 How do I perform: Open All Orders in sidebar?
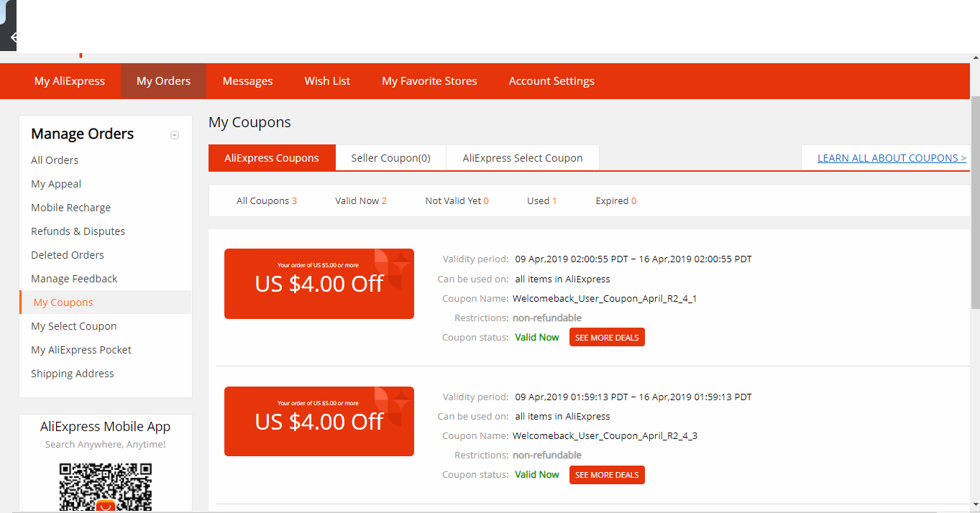[x=55, y=160]
